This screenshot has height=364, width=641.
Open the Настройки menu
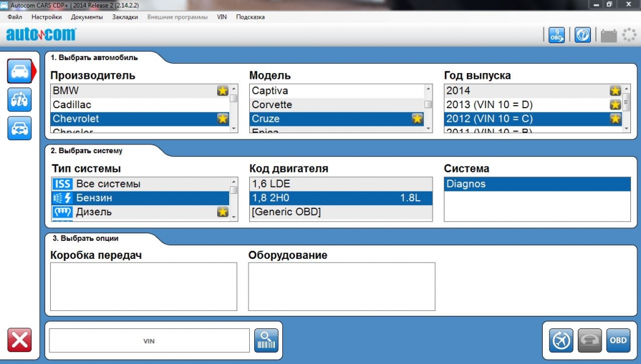pos(46,17)
